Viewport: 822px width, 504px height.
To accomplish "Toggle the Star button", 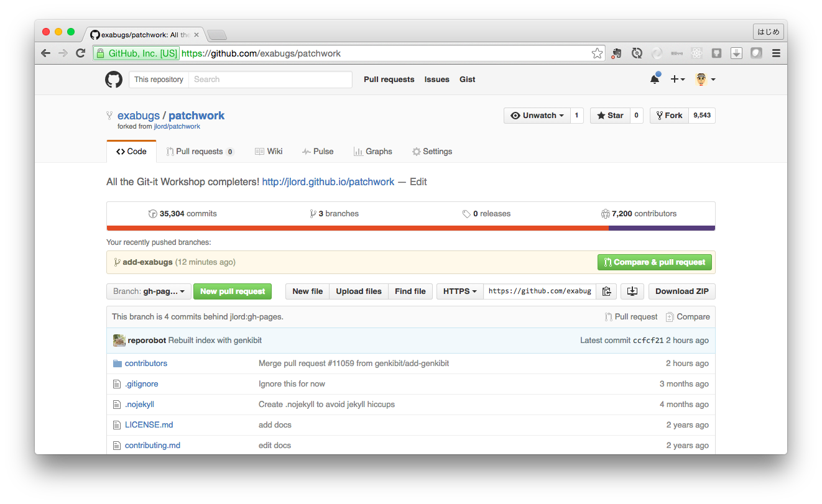I will pyautogui.click(x=609, y=116).
